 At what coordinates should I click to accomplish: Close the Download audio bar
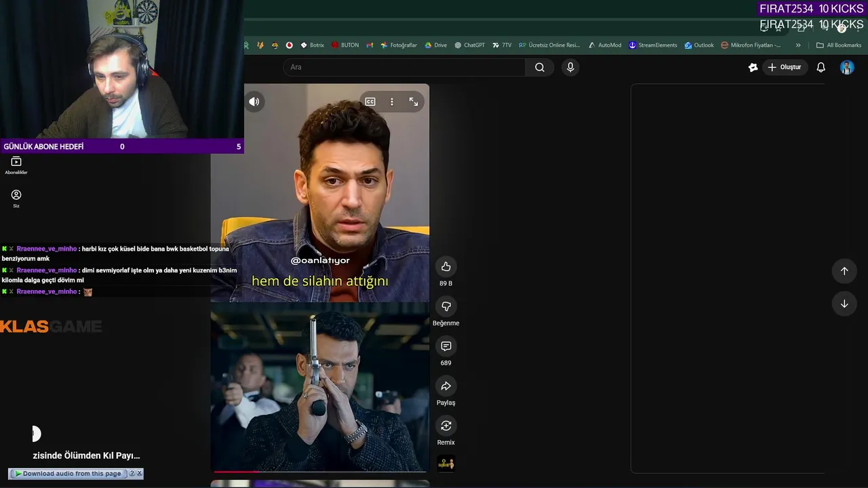tap(139, 474)
